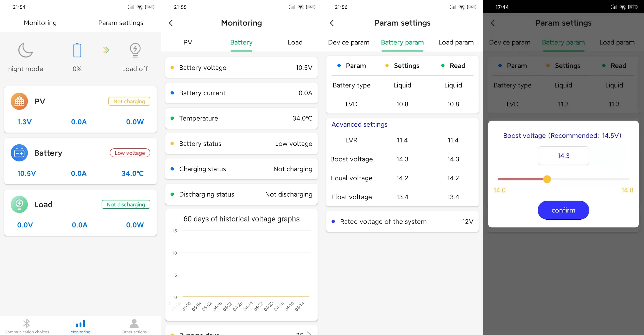Tap the Not charging status badge
This screenshot has height=335, width=644.
tap(129, 101)
